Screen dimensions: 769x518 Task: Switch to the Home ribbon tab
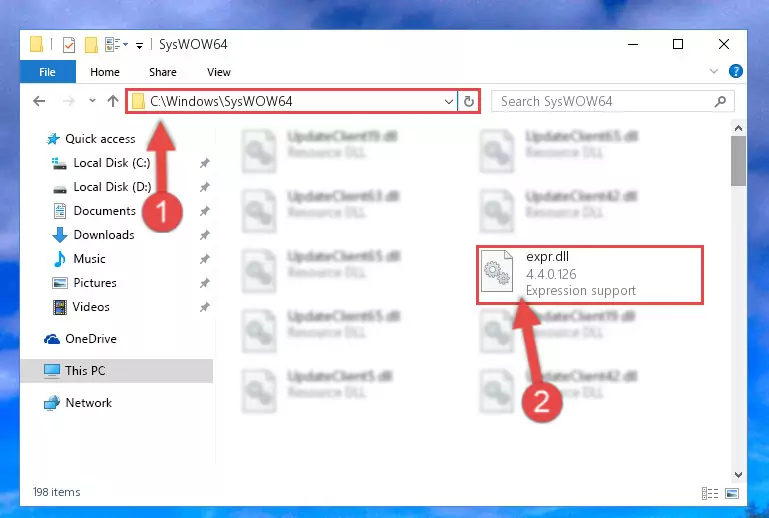pos(104,72)
